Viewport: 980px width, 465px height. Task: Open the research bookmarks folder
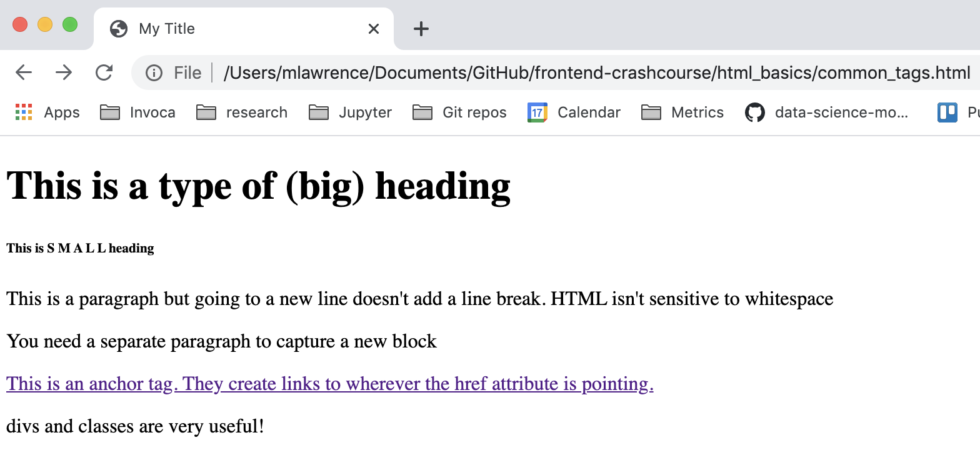point(242,112)
